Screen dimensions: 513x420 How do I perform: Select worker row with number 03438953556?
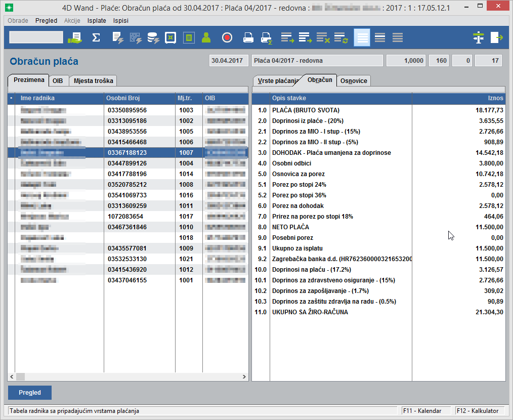128,132
